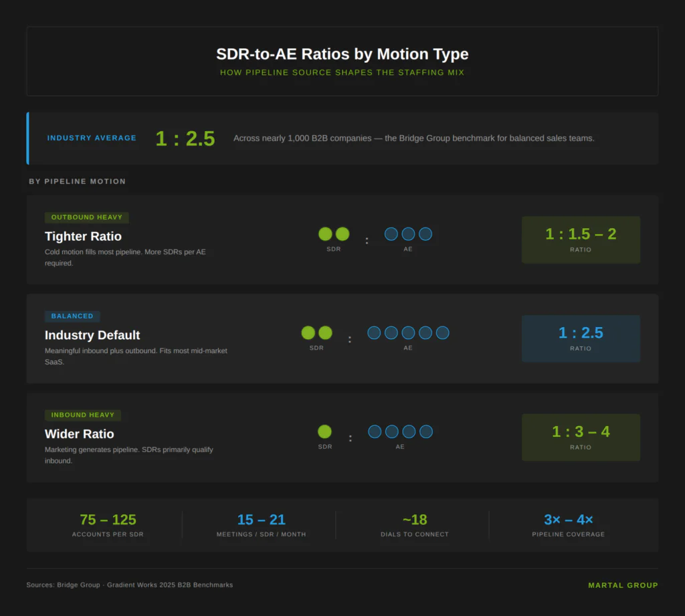Click the "~18" dials stat
This screenshot has height=616, width=685.
point(415,520)
